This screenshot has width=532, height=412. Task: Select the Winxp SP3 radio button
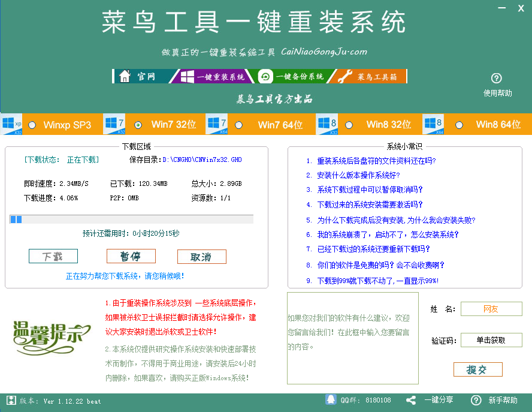click(x=32, y=125)
